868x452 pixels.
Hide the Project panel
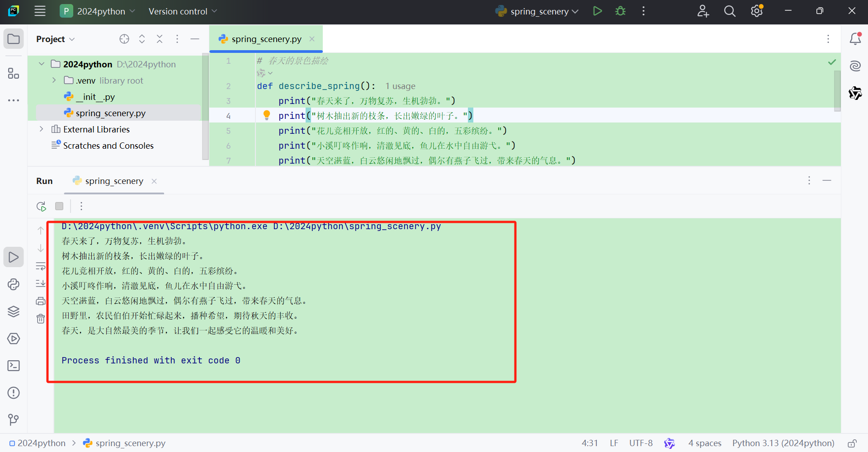tap(195, 39)
